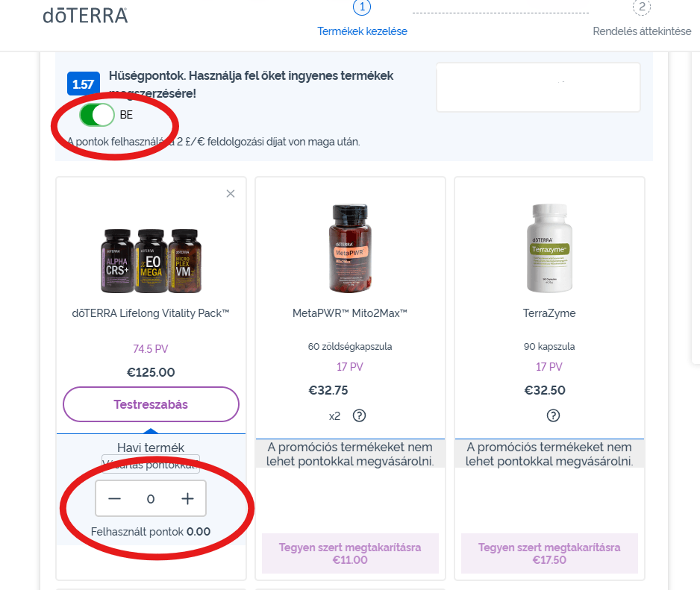Open the TerraZyme product image
The image size is (700, 590).
tap(549, 248)
